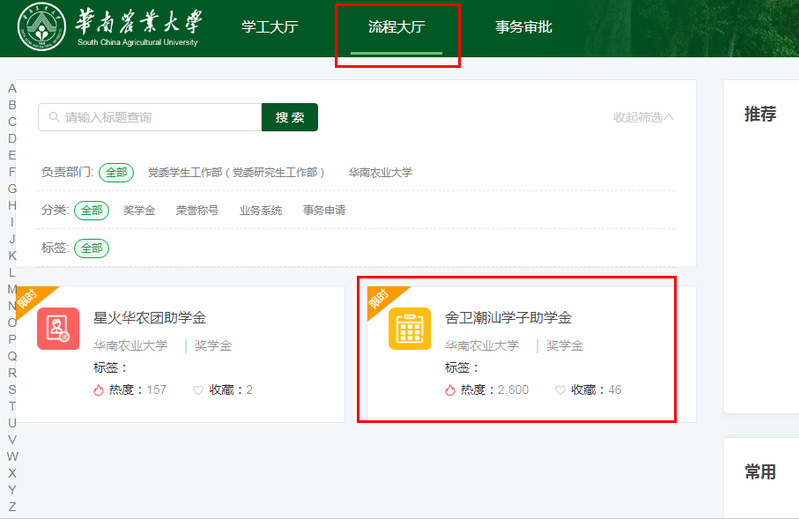The image size is (799, 519).
Task: Click the flame icon beside 热度：2,800
Action: (450, 390)
